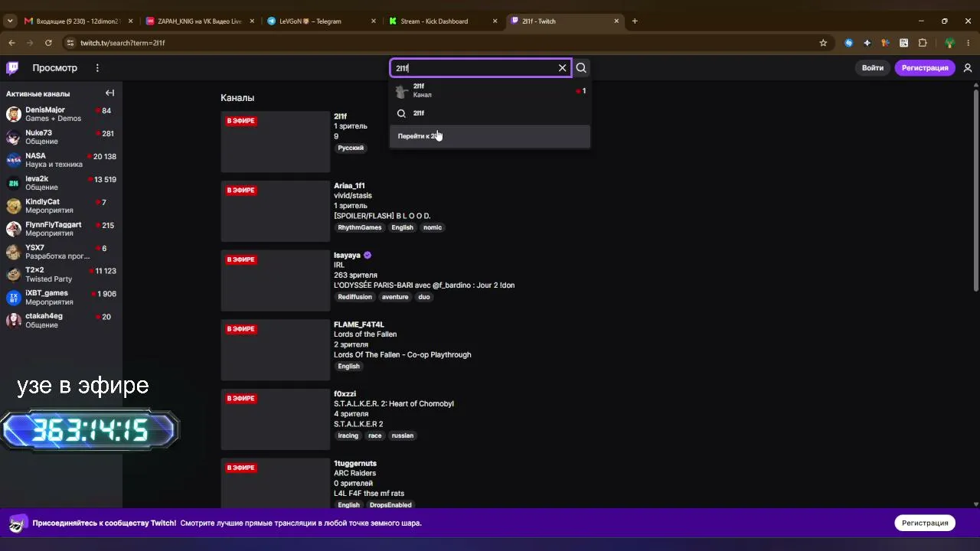Reload the Twitch page
The width and height of the screenshot is (980, 551).
tap(48, 43)
